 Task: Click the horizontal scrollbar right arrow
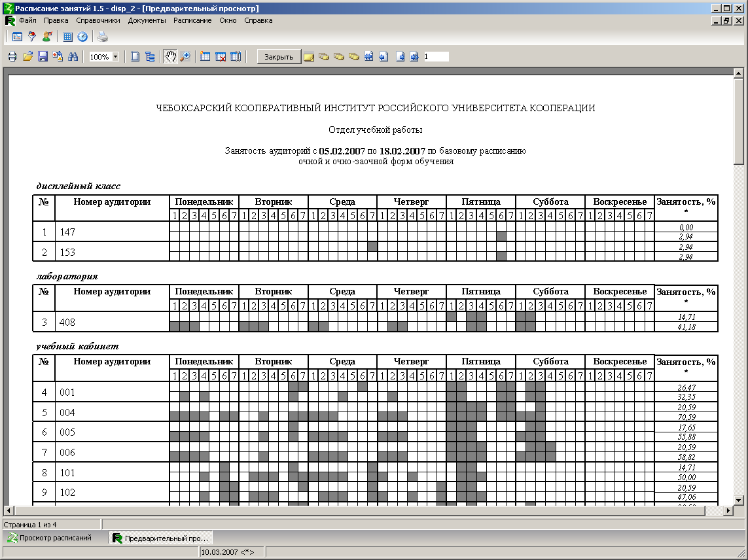pyautogui.click(x=728, y=510)
